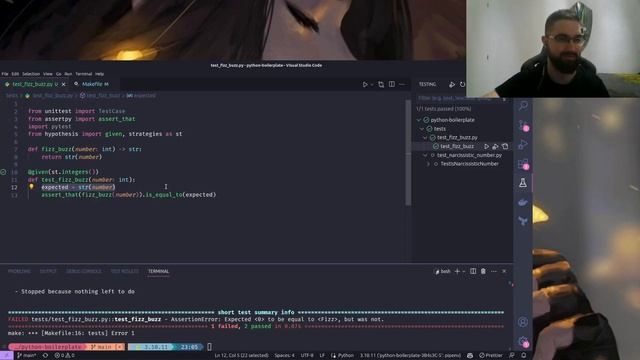
Task: Open the Edit menu
Action: (x=15, y=74)
